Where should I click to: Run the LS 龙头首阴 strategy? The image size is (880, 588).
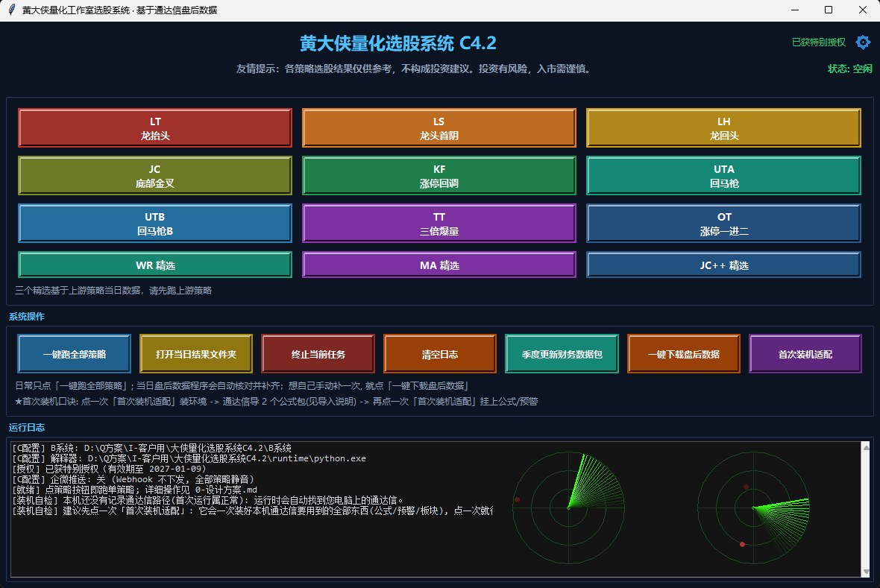pos(439,128)
